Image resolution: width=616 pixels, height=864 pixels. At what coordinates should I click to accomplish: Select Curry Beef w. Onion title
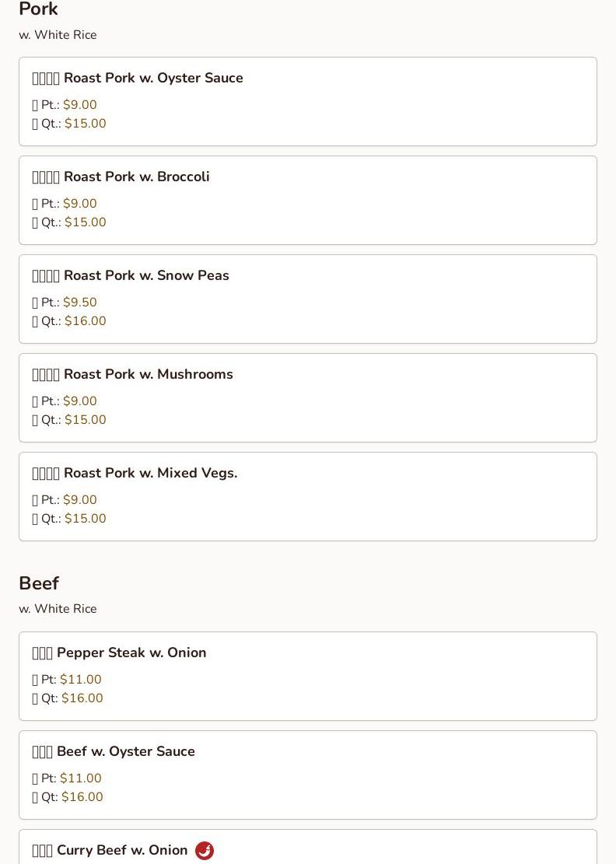122,851
